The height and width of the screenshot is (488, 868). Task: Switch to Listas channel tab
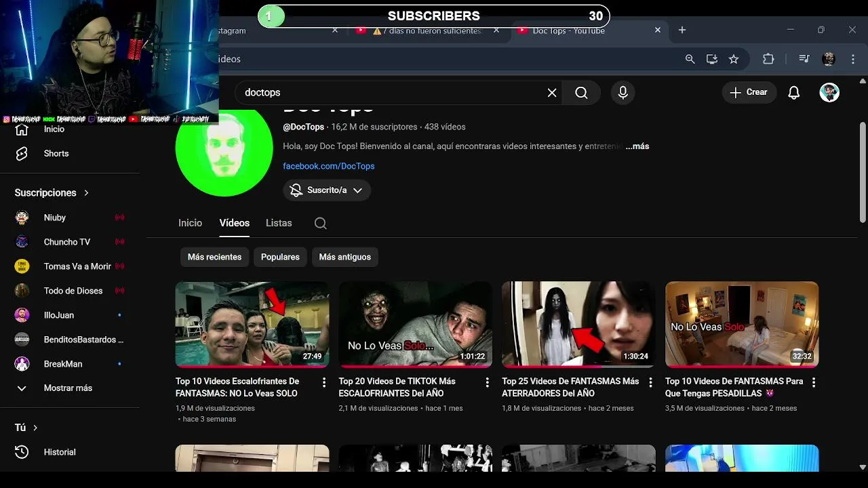(279, 223)
